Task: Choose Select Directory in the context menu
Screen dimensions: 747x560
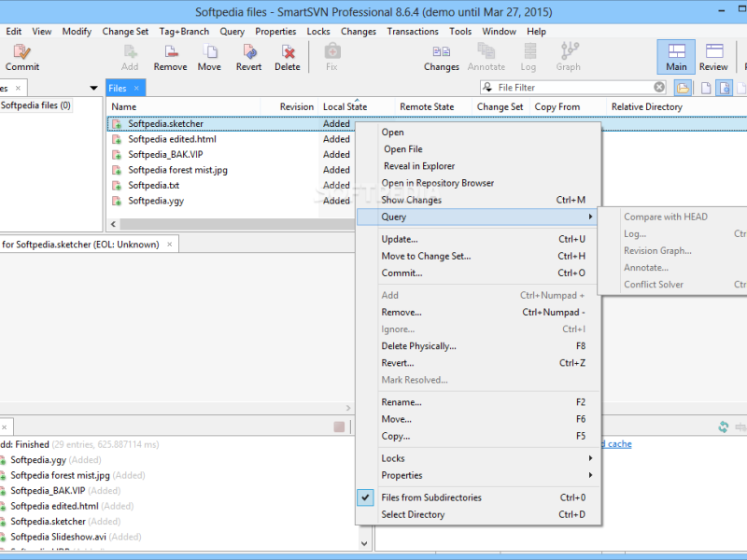Action: [478, 515]
